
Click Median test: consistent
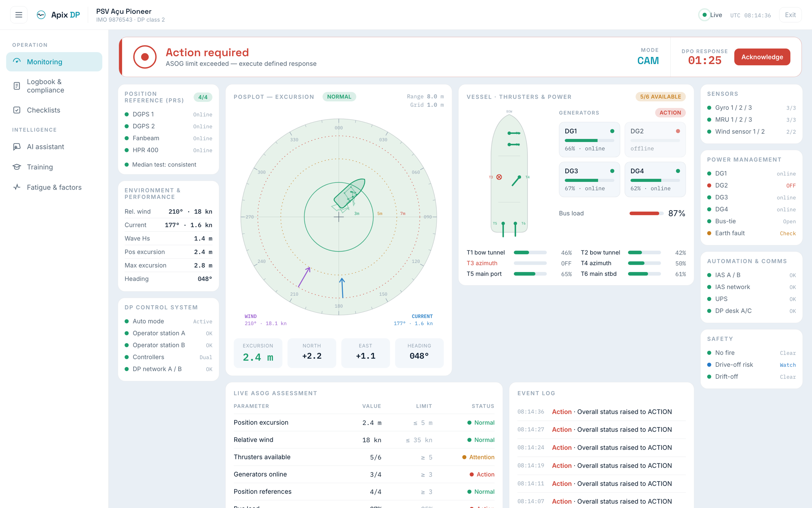[164, 165]
